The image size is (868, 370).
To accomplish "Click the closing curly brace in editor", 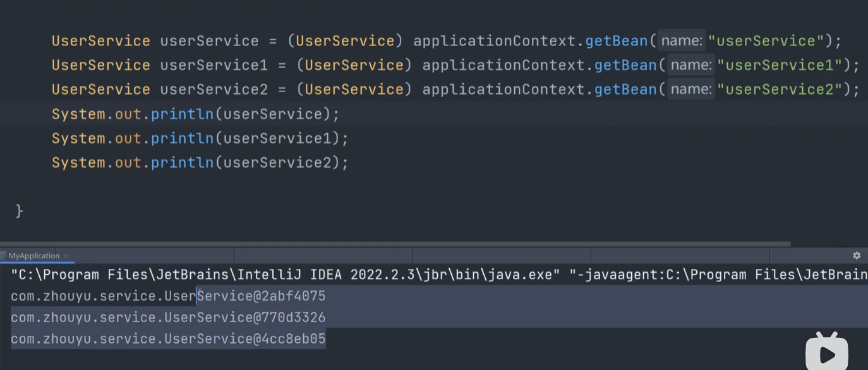I will (19, 210).
